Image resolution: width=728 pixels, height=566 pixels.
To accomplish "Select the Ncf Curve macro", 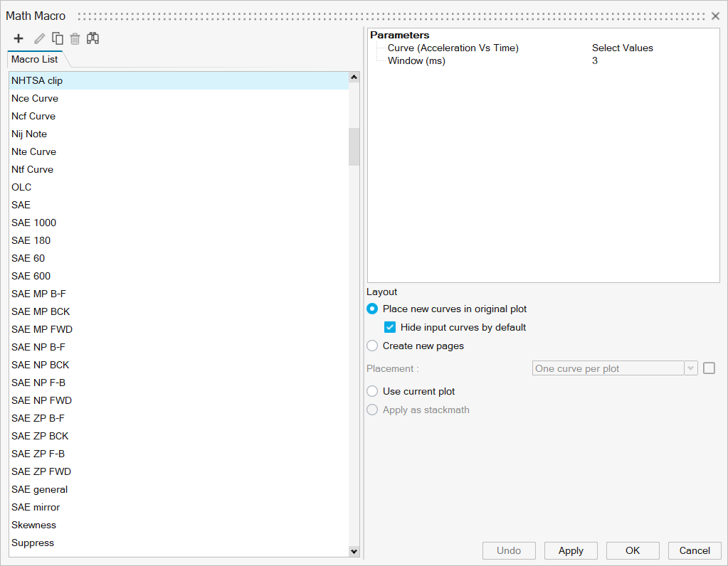I will [179, 116].
